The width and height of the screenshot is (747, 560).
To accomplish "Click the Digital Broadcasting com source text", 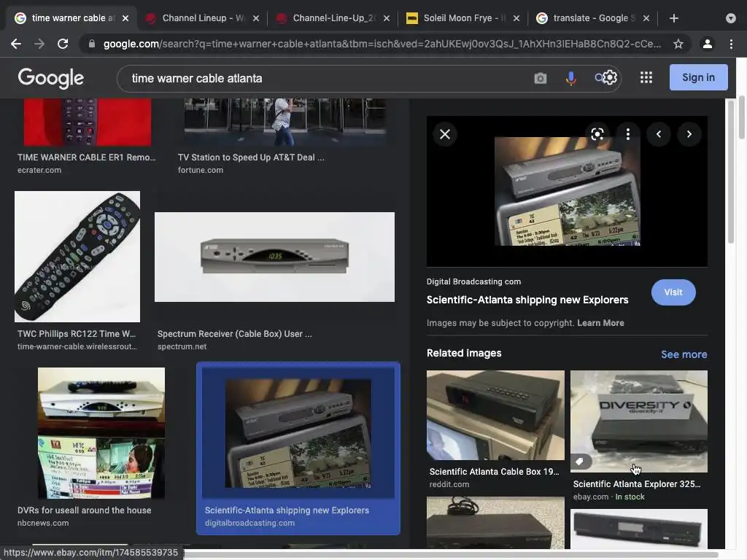I will (473, 281).
